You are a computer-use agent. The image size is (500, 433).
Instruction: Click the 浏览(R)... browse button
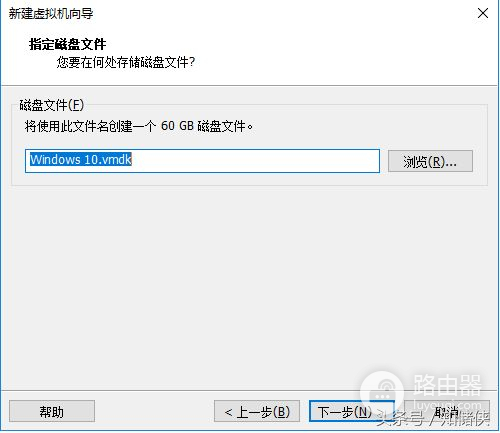coord(430,161)
